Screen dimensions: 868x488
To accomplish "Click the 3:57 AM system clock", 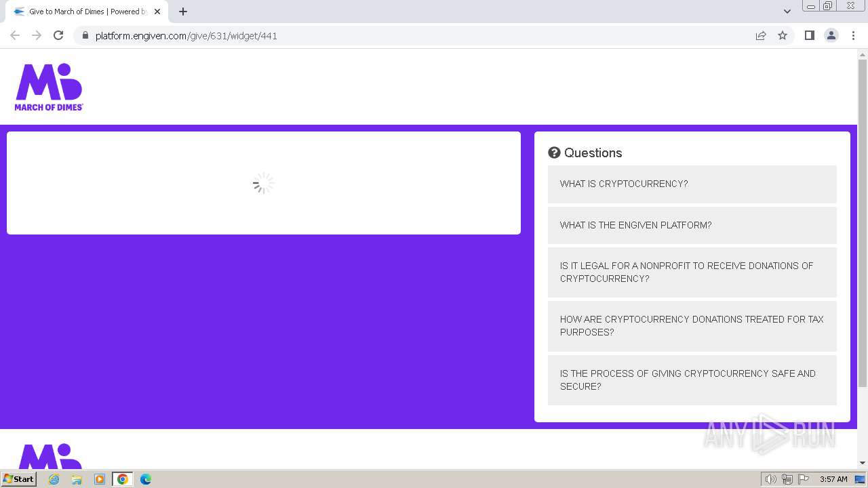I will (833, 479).
